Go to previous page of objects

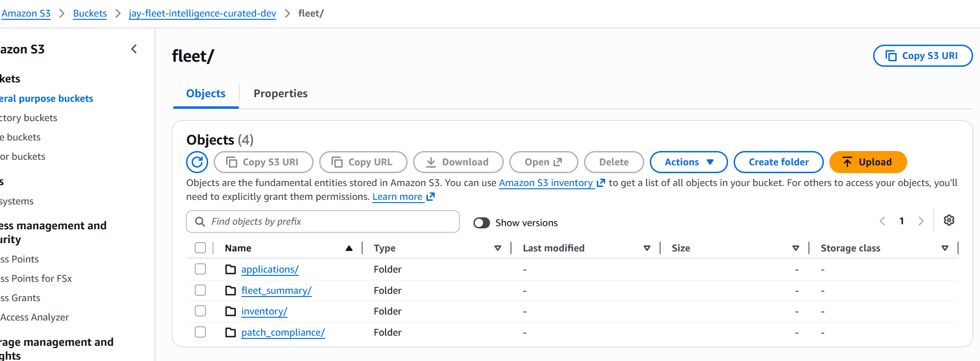click(x=882, y=221)
